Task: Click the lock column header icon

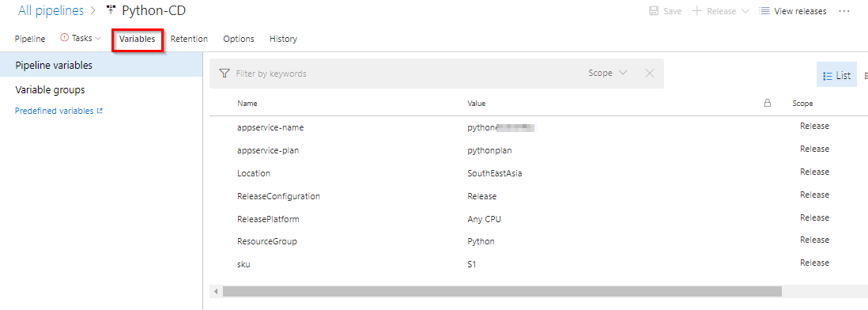Action: [x=768, y=103]
